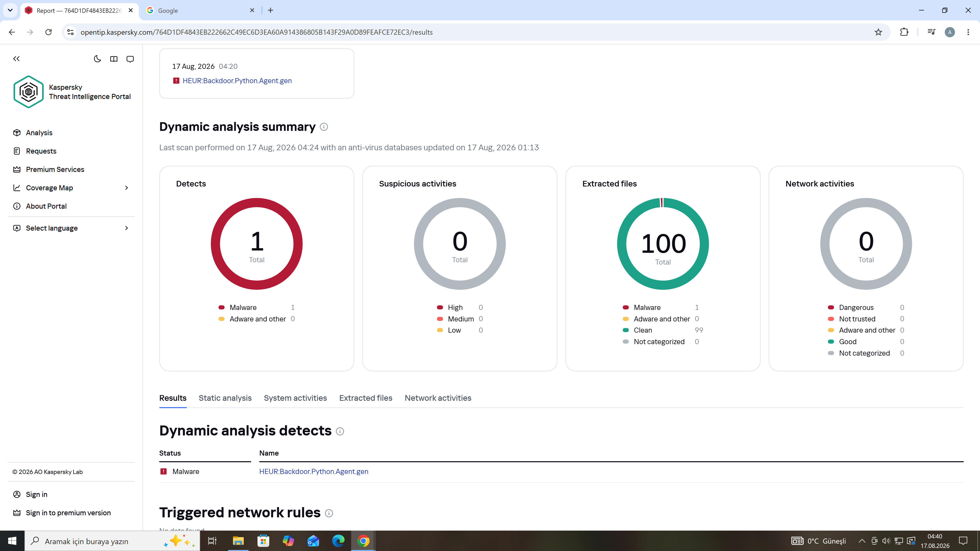Open Microsoft Edge from the taskbar
The height and width of the screenshot is (551, 980).
[338, 541]
